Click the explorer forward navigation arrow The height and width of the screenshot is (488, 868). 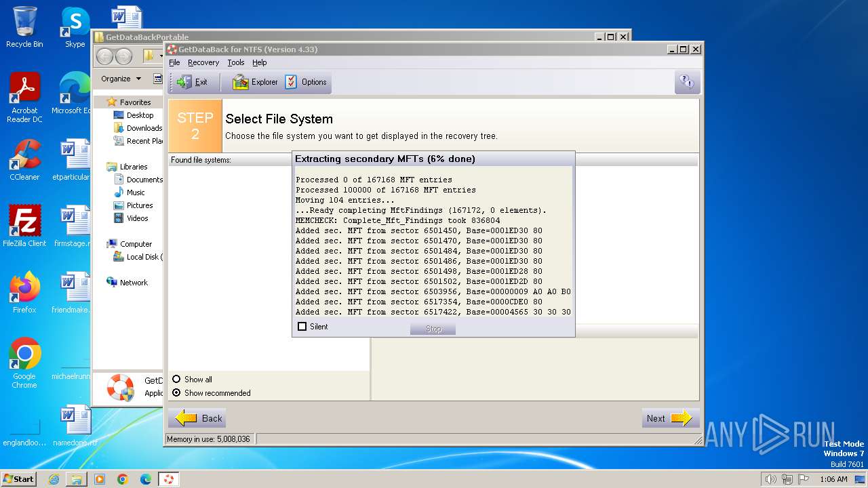[x=123, y=56]
